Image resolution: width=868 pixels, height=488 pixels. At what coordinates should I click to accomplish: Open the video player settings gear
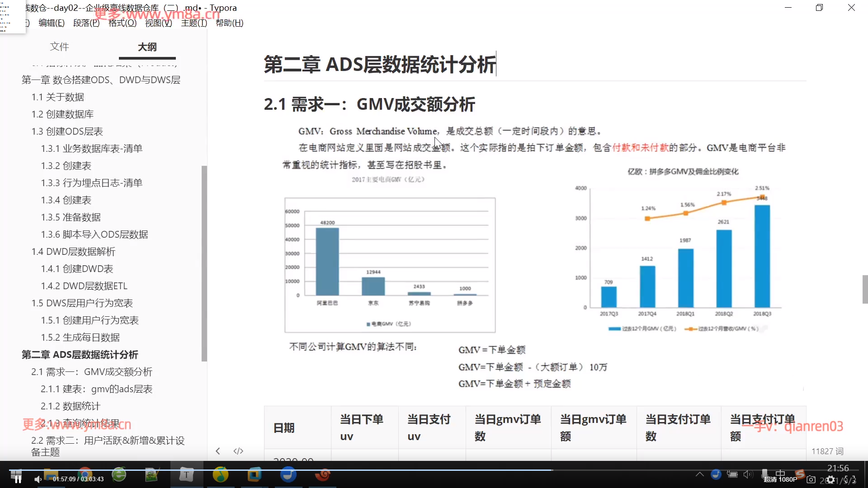(x=830, y=480)
